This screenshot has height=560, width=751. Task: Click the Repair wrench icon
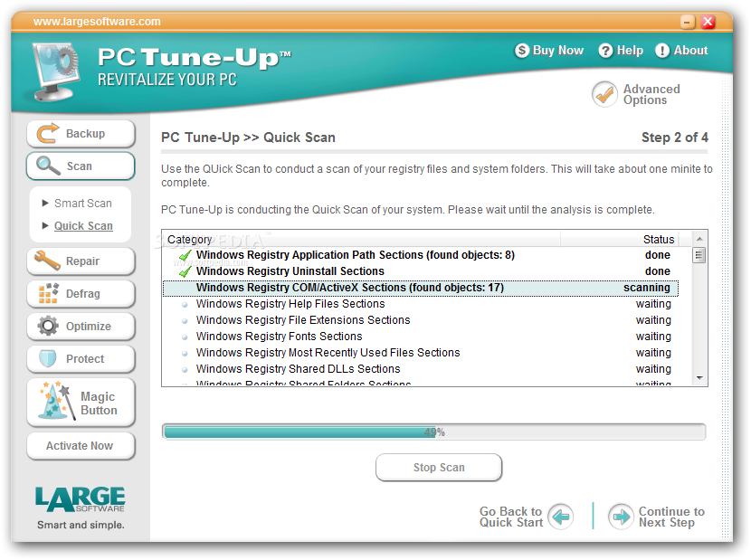click(47, 261)
